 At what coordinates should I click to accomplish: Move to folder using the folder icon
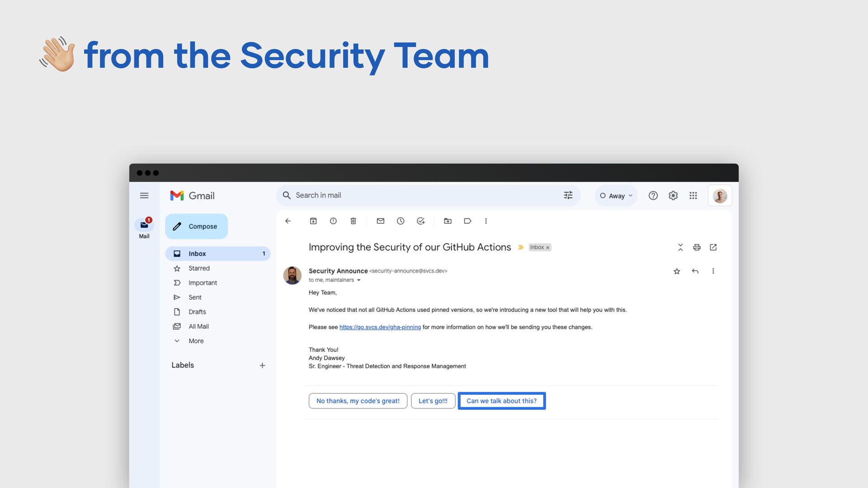pyautogui.click(x=448, y=221)
